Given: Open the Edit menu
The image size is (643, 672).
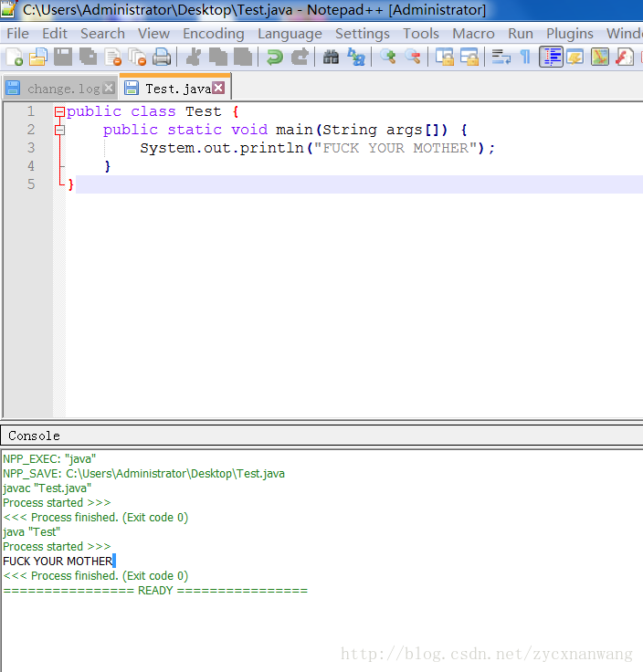Looking at the screenshot, I should 55,34.
